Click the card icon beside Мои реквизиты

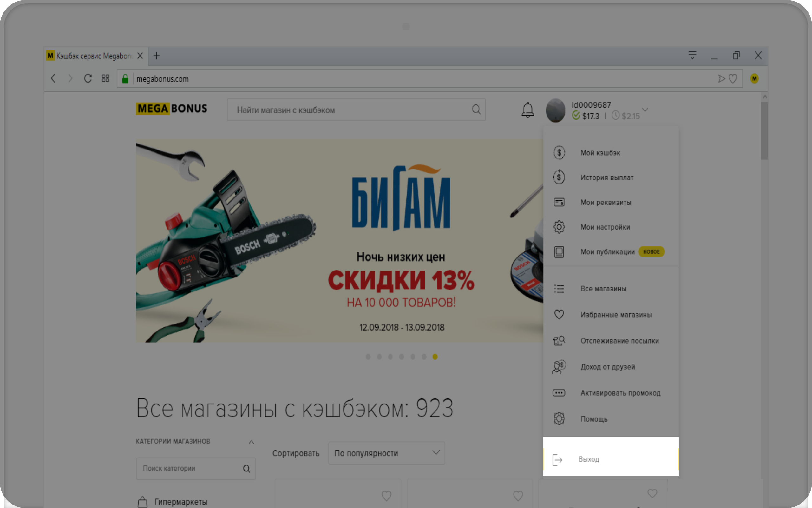pos(559,202)
